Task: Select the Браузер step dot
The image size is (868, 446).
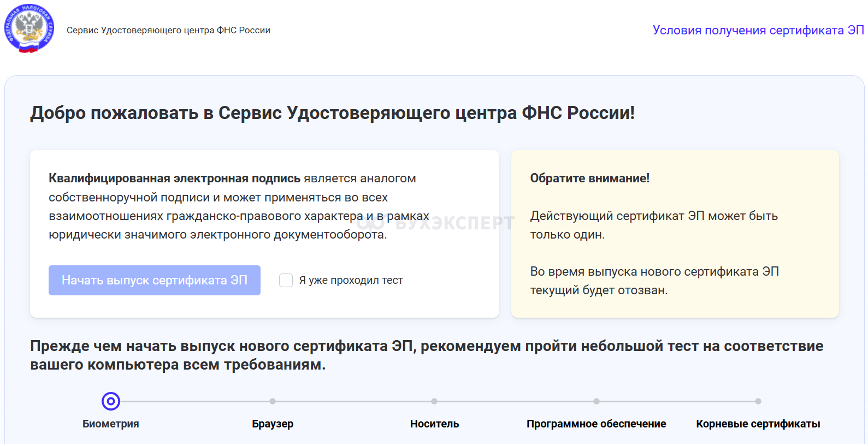Action: [x=273, y=401]
